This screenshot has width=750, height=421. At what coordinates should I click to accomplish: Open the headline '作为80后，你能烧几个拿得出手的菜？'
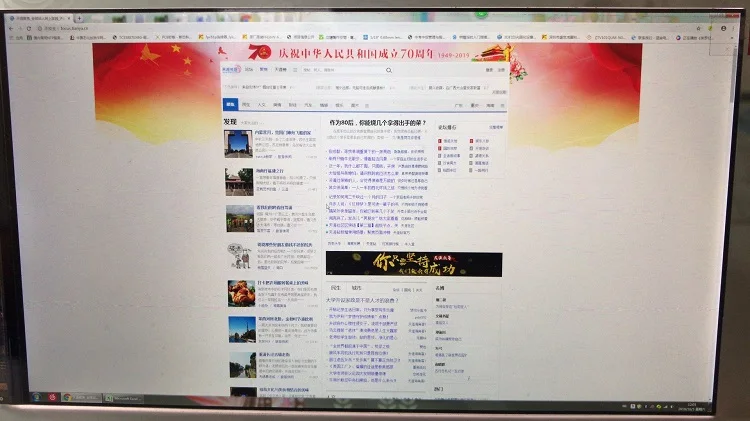pyautogui.click(x=377, y=123)
